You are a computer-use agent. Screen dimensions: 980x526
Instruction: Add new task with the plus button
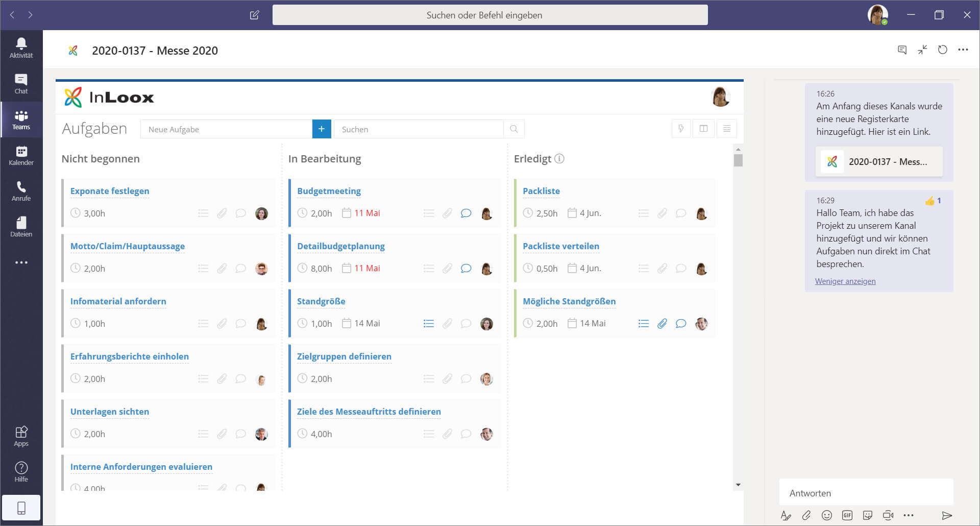[322, 129]
